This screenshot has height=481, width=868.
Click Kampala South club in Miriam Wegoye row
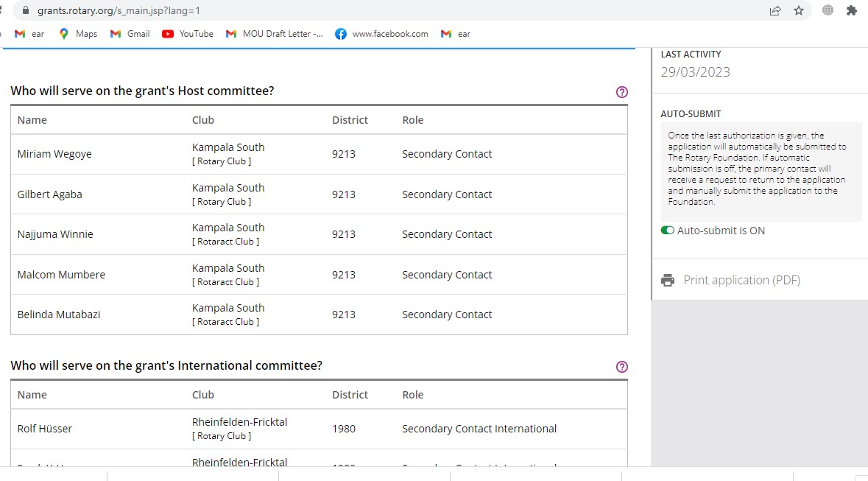tap(228, 147)
